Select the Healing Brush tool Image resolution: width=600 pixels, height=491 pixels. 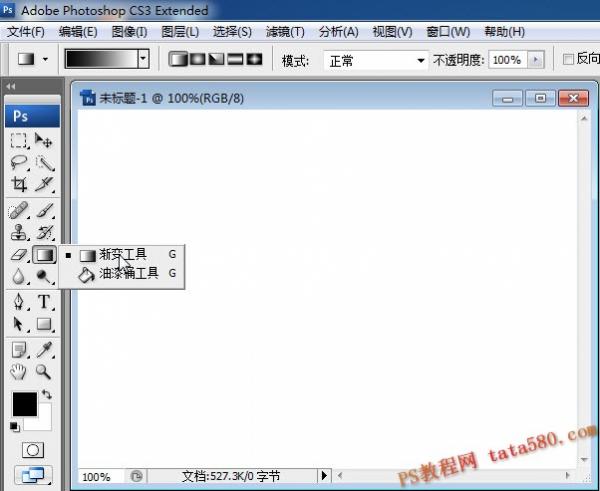[18, 210]
